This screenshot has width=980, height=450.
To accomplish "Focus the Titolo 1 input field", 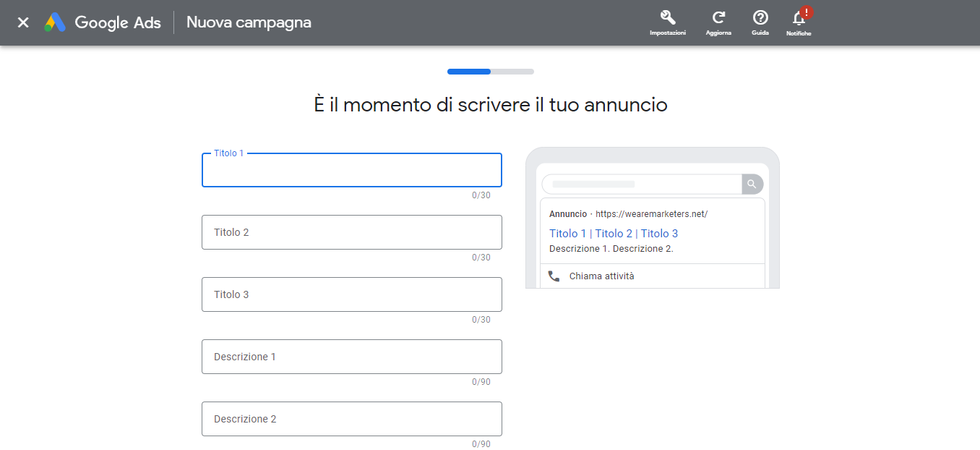I will point(351,171).
